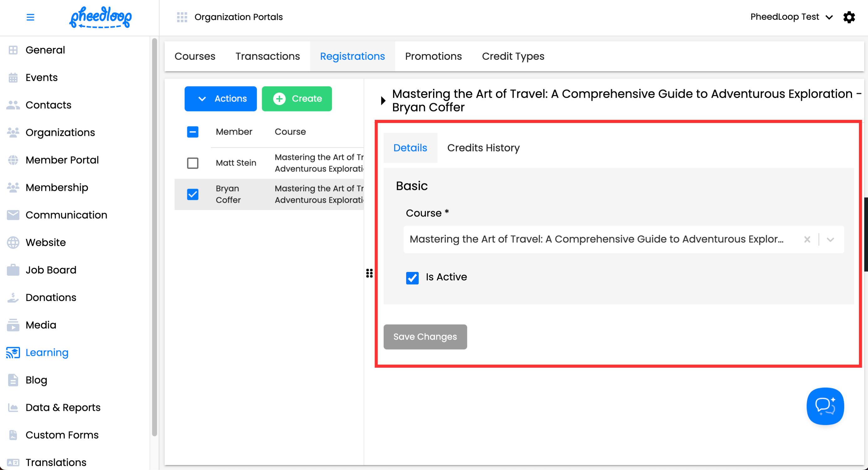Click the hamburger menu icon
This screenshot has height=470, width=868.
coord(30,17)
